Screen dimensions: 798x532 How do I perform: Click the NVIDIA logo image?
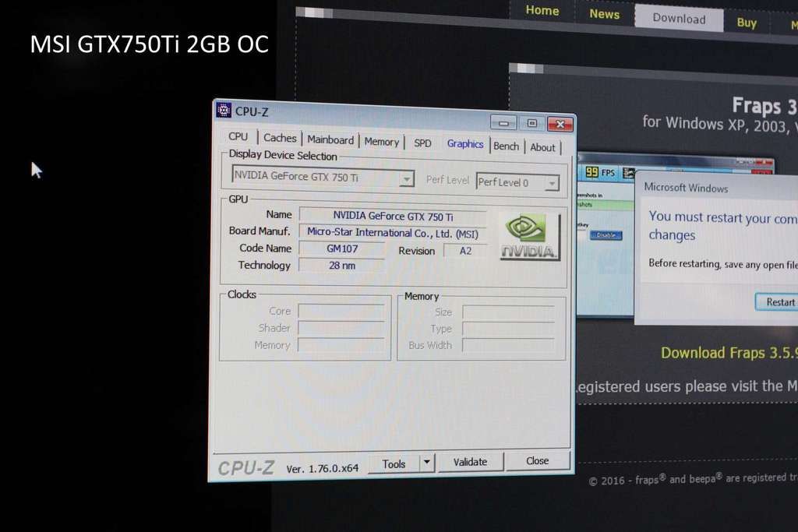click(x=529, y=236)
